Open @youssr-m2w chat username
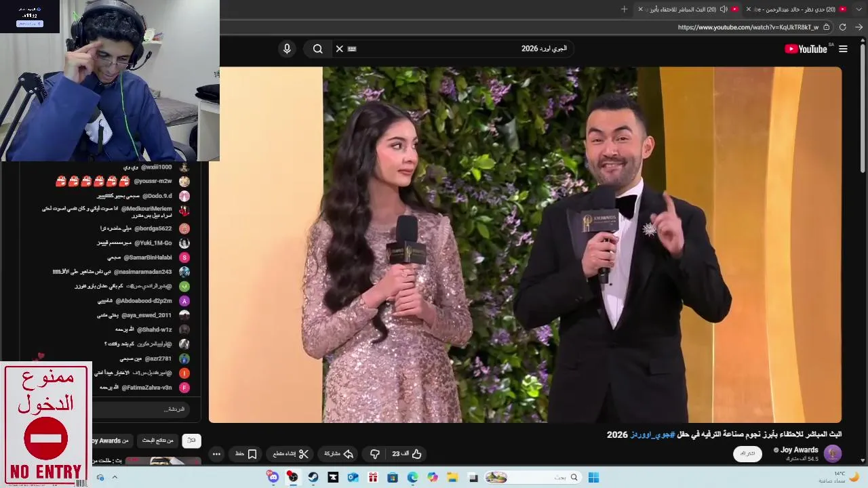 pyautogui.click(x=153, y=182)
